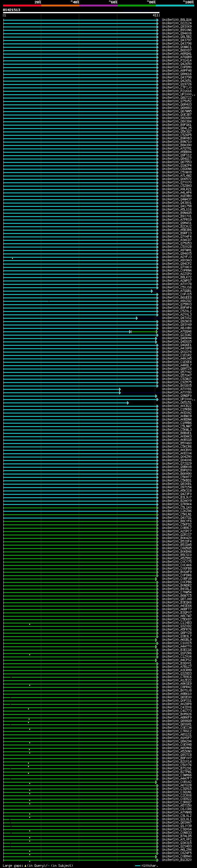Open UniRef100_C7FIJ0 hit

coord(176,87)
